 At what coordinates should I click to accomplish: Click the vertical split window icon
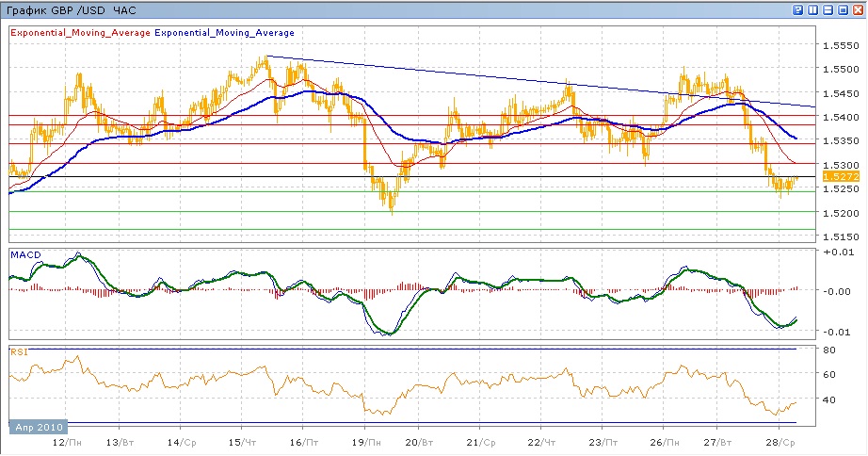[x=813, y=9]
